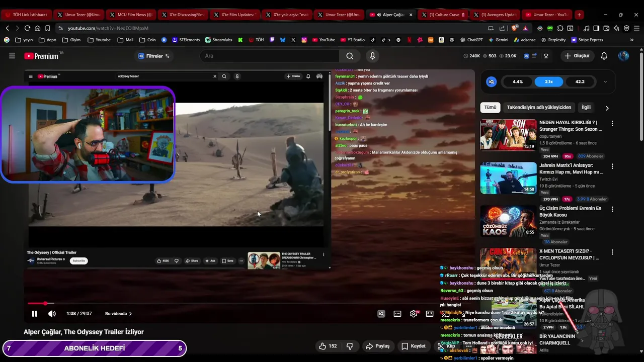
Task: Go to YouTube Premium home logo
Action: point(41,56)
